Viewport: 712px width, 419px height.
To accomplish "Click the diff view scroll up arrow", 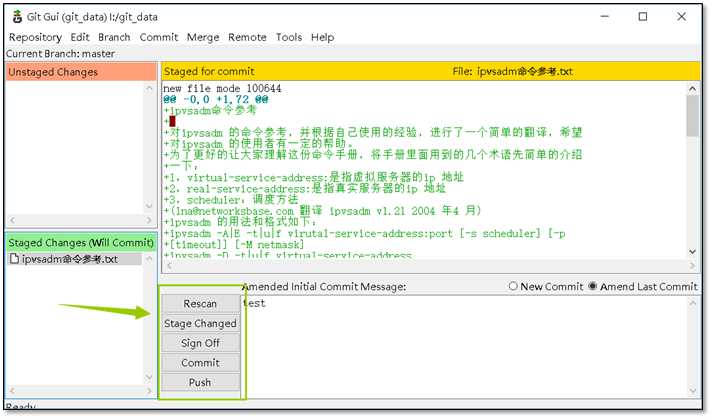I will pos(692,89).
